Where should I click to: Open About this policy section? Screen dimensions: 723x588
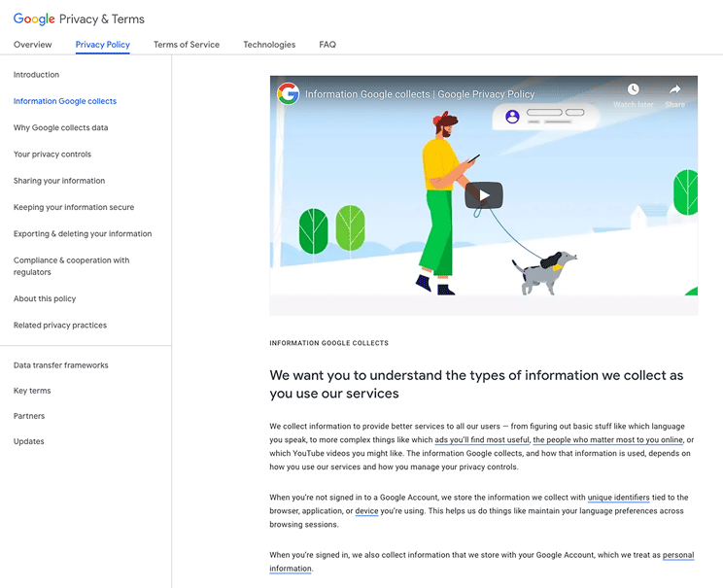45,298
